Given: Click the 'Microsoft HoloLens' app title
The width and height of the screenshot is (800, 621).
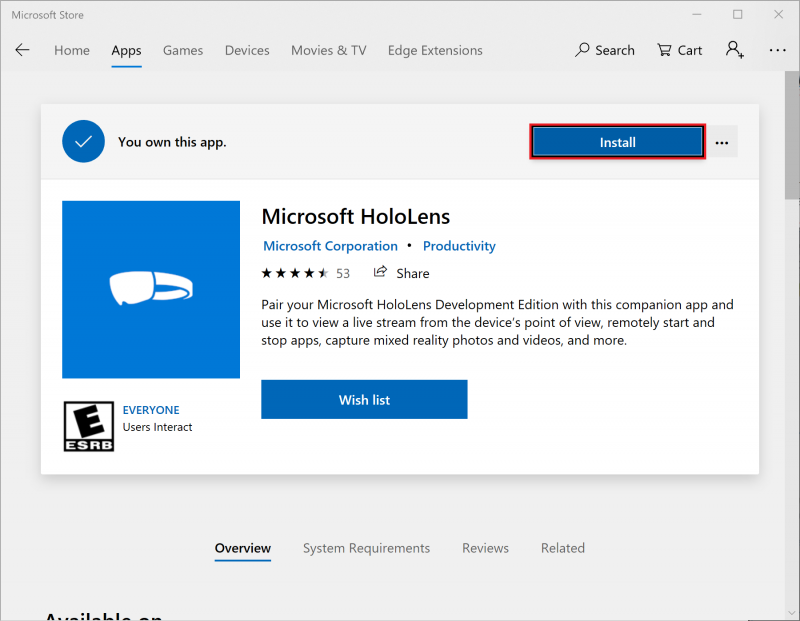Looking at the screenshot, I should (x=356, y=216).
